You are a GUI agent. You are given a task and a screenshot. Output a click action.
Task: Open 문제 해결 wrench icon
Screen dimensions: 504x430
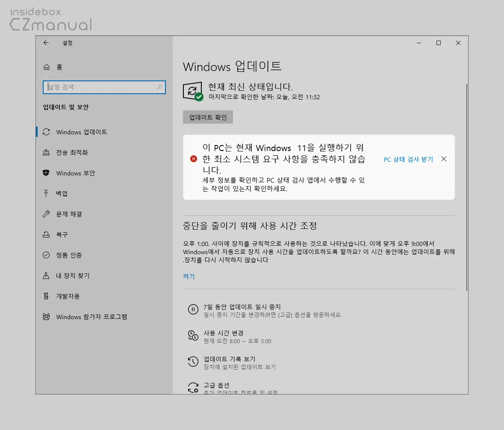(46, 214)
